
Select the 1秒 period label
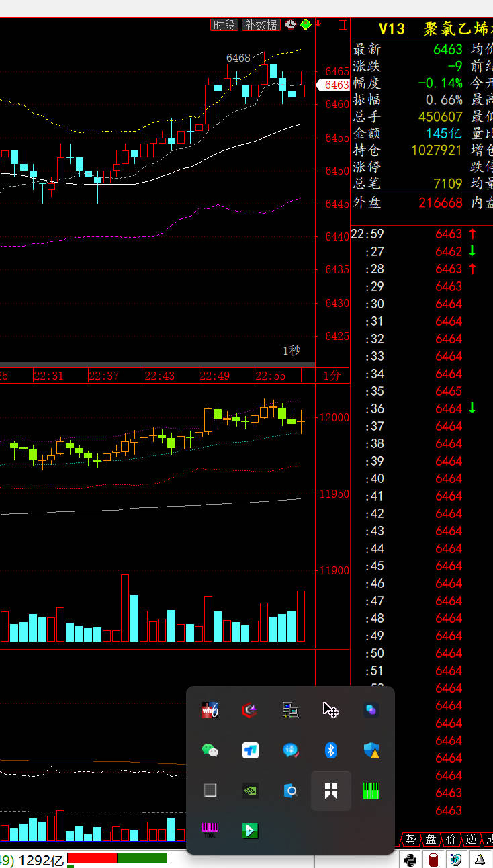292,351
